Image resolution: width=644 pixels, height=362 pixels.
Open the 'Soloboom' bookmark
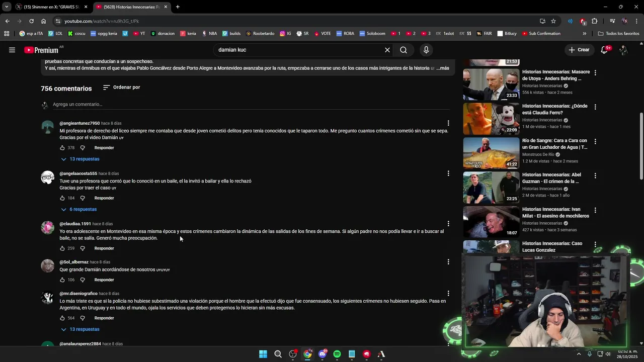click(372, 34)
